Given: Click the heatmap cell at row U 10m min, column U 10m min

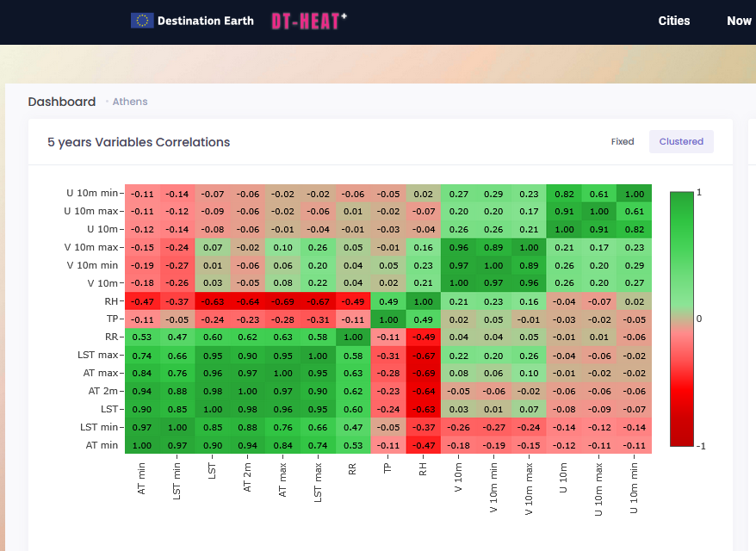Looking at the screenshot, I should click(x=634, y=194).
